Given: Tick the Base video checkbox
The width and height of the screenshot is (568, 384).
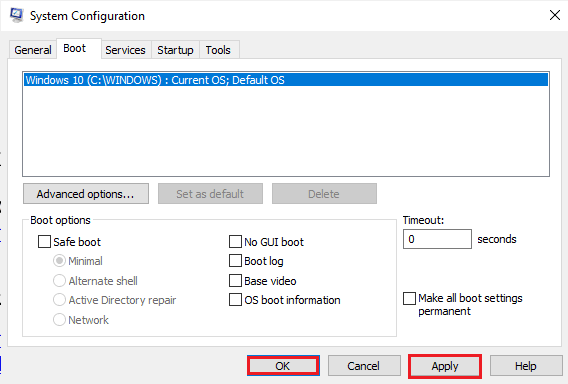Looking at the screenshot, I should (x=235, y=281).
